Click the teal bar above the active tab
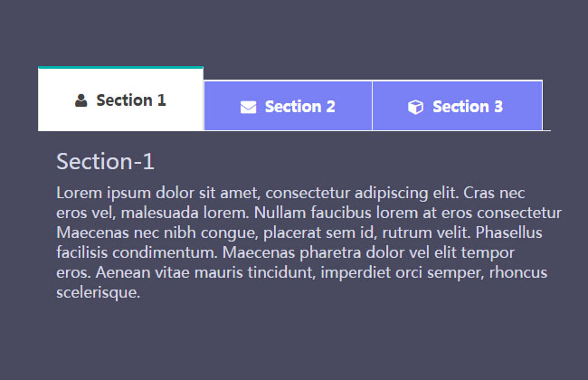588x380 pixels. tap(120, 68)
